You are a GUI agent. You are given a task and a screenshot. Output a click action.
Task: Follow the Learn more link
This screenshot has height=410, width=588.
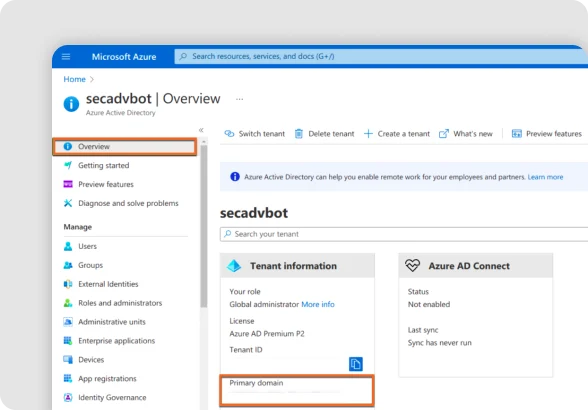click(x=545, y=177)
